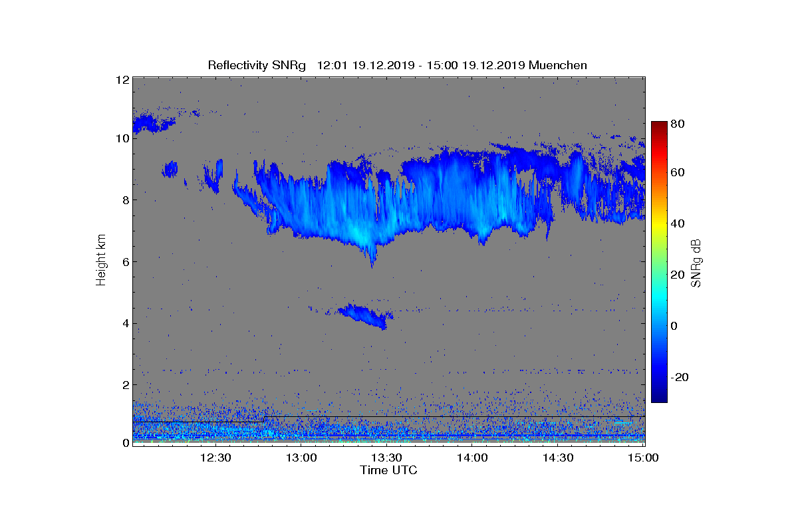Click the dark red top of colorbar
Screen dimensions: 798x532
click(x=659, y=126)
